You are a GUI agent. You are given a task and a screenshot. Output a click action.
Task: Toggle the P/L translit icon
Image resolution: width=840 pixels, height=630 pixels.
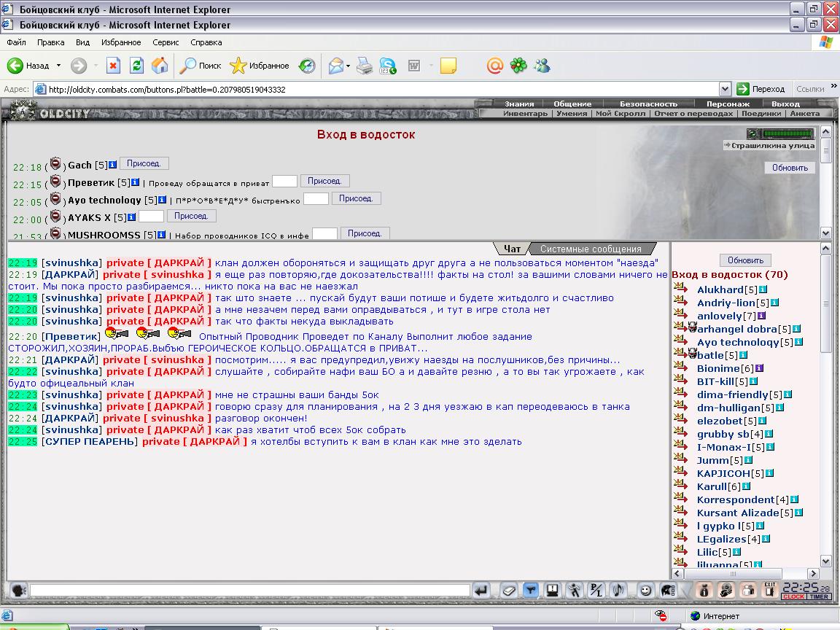pyautogui.click(x=596, y=591)
